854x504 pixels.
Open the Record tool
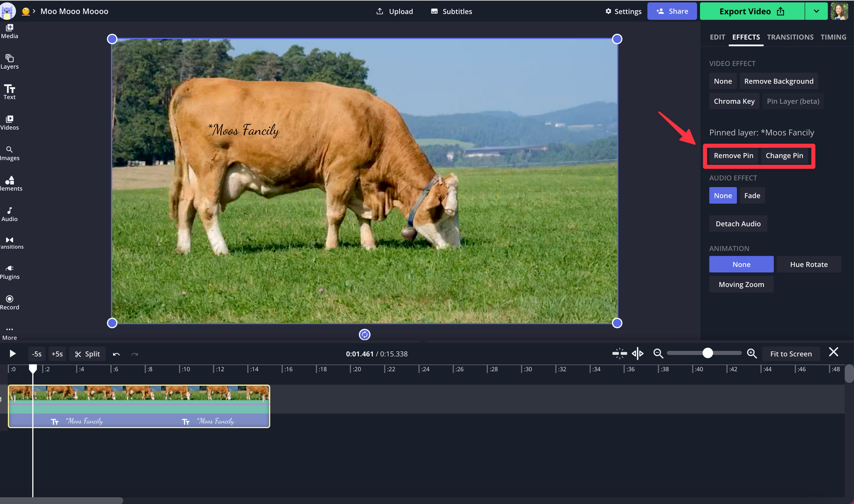coord(9,302)
